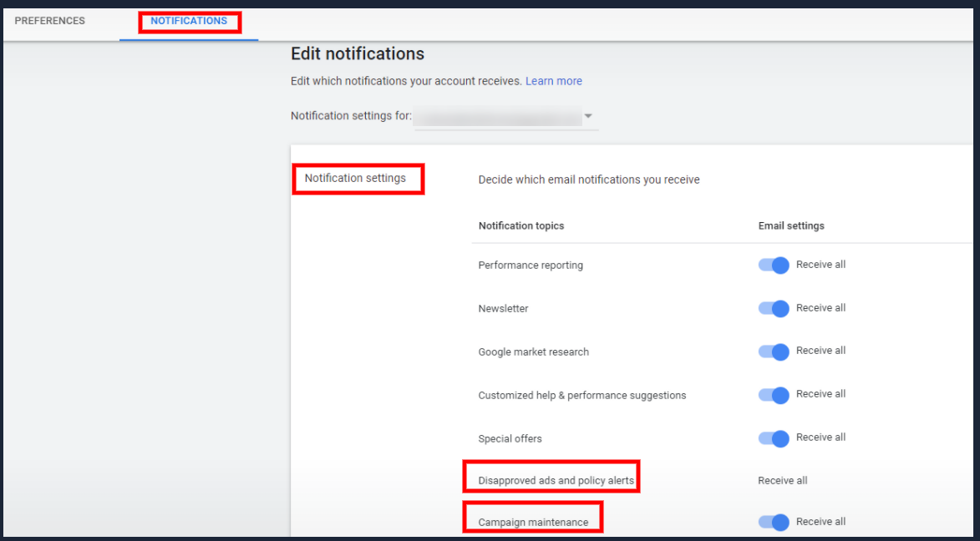Click the Performance reporting topic label

tap(531, 265)
